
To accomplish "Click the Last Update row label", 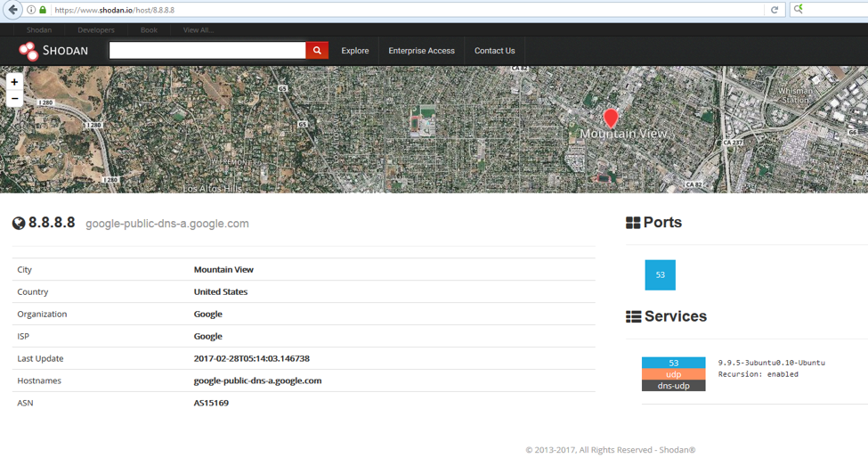I will point(40,358).
